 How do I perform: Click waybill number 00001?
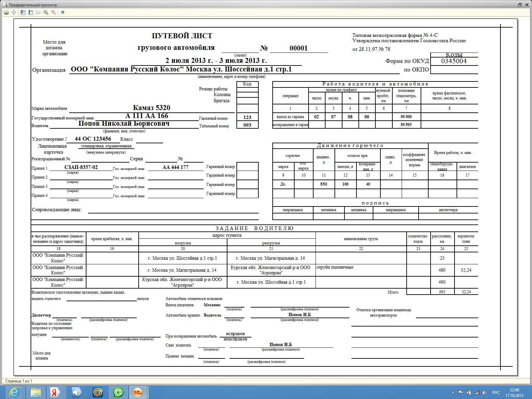(299, 48)
